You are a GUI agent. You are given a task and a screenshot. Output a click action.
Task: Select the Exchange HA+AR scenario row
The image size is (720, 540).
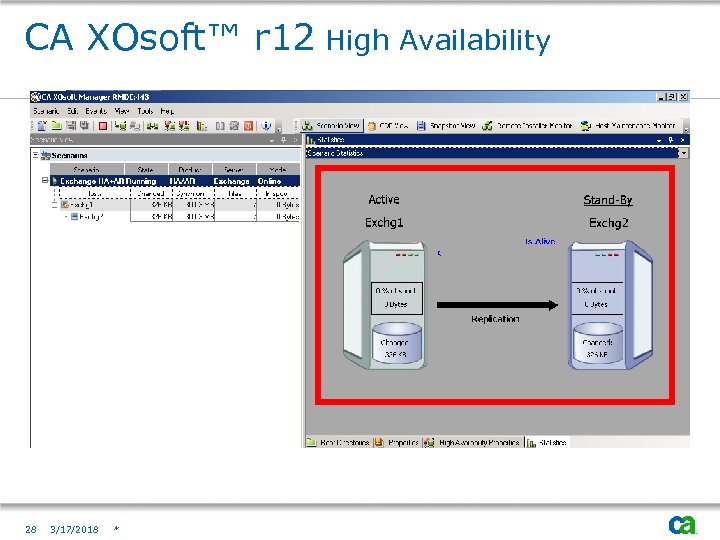click(x=175, y=181)
